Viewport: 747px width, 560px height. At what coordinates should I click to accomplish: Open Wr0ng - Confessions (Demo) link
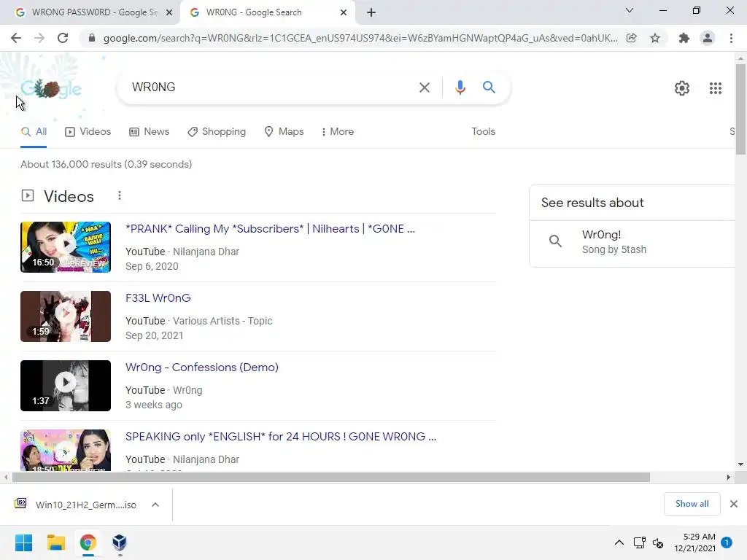202,367
